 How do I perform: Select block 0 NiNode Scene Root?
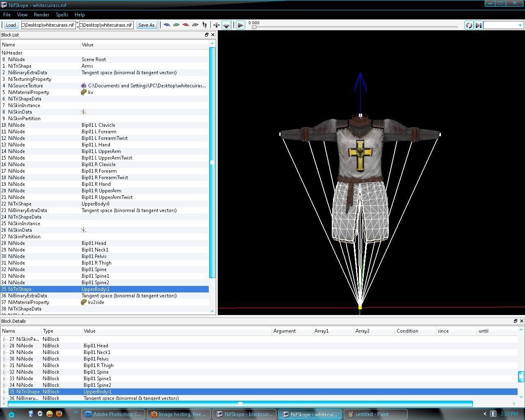105,59
